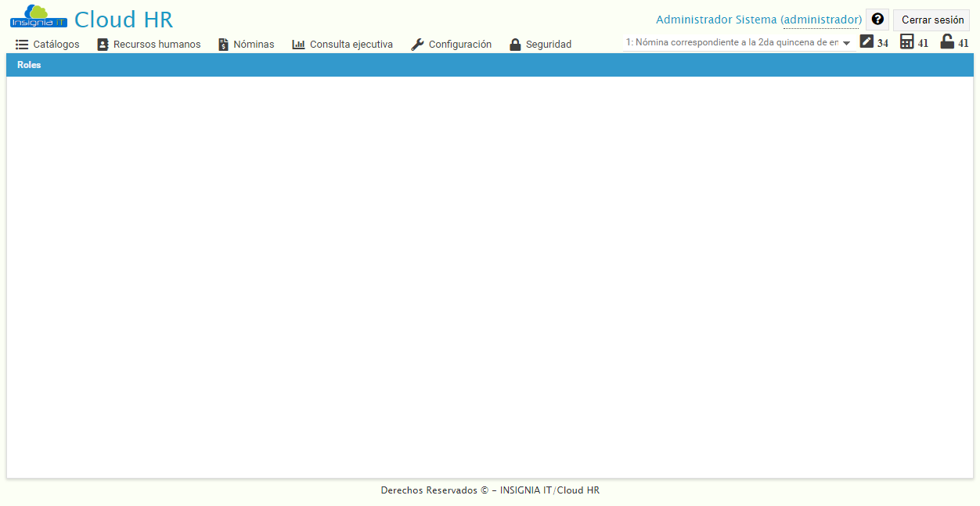Click the Catálogos list icon
Screen dimensions: 980x506
20,45
